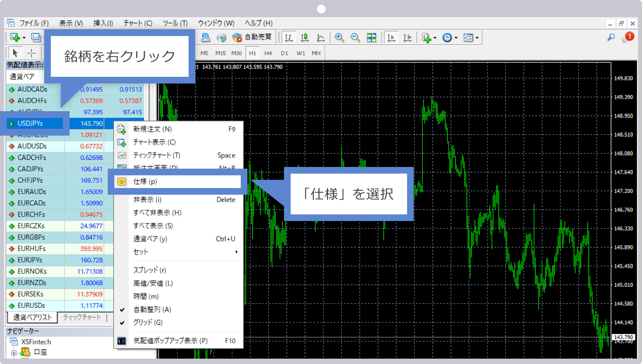Image resolution: width=642 pixels, height=364 pixels.
Task: Switch to 通貨ペアリスト tab
Action: [32, 317]
